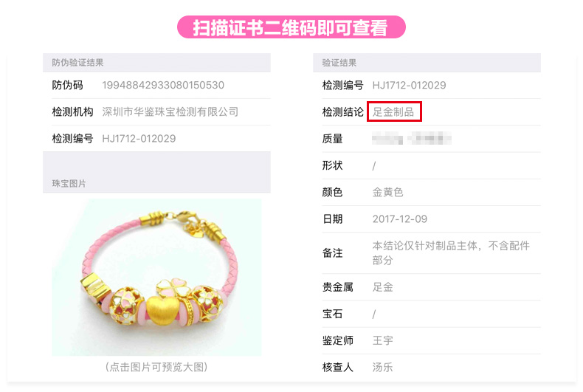Click the 防伪码 label

[x=67, y=85]
